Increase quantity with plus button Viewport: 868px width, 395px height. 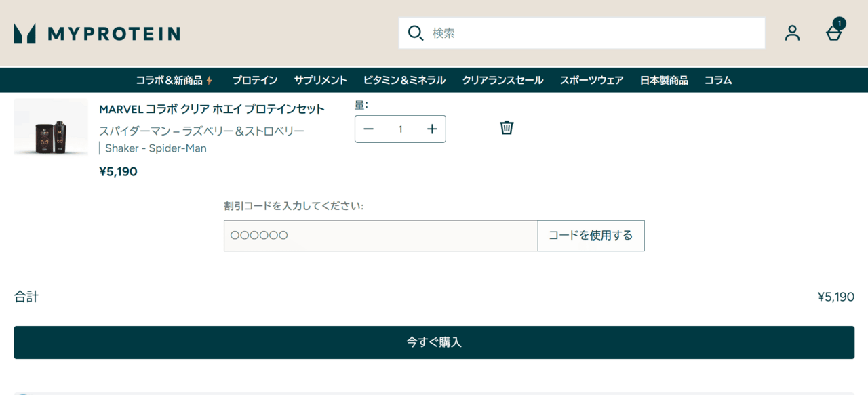(432, 129)
